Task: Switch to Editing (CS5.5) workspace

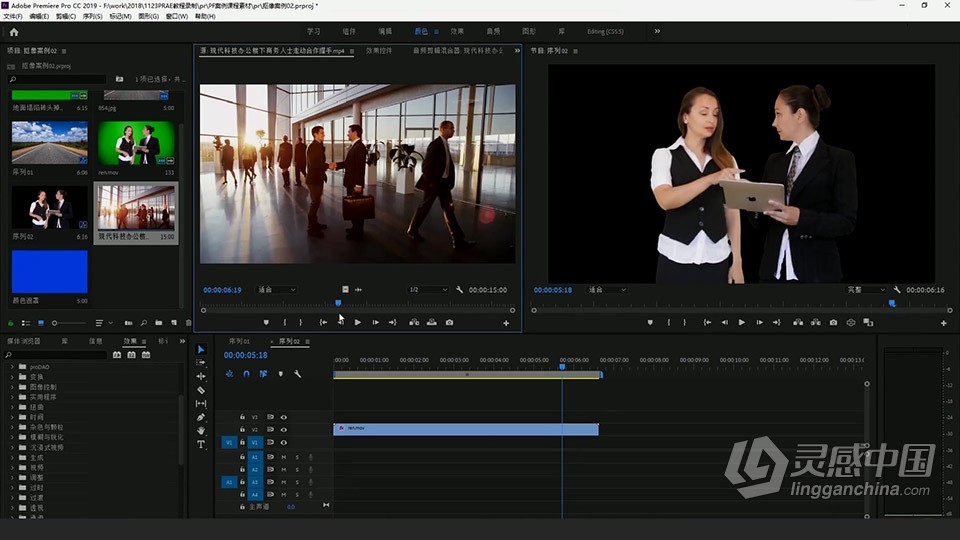Action: [606, 31]
